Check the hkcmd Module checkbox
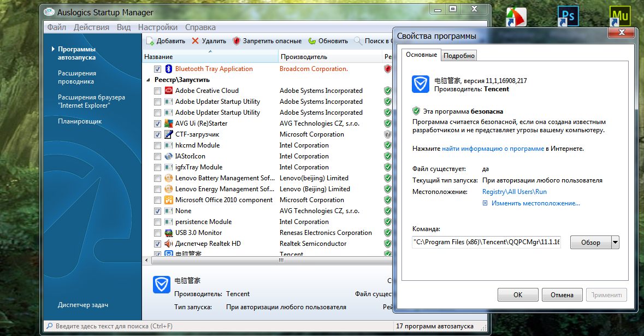 pyautogui.click(x=157, y=145)
